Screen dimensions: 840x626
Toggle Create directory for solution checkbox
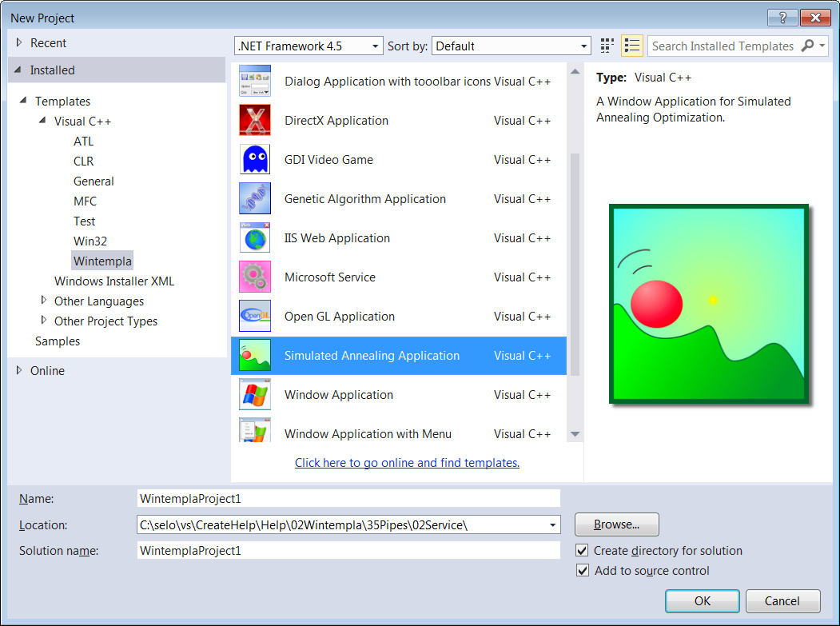click(582, 550)
